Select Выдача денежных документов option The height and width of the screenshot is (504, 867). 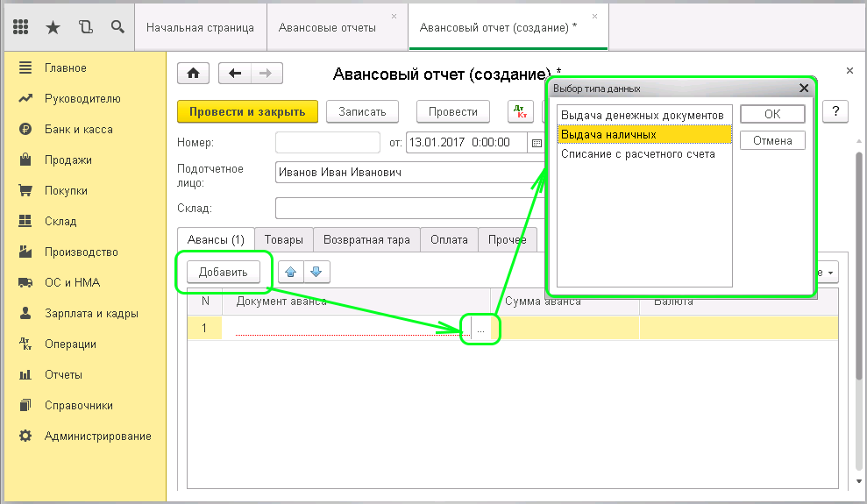click(x=643, y=115)
